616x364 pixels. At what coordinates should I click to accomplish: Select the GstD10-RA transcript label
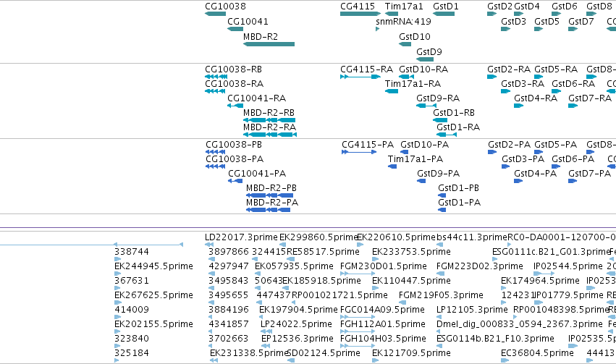pos(423,69)
